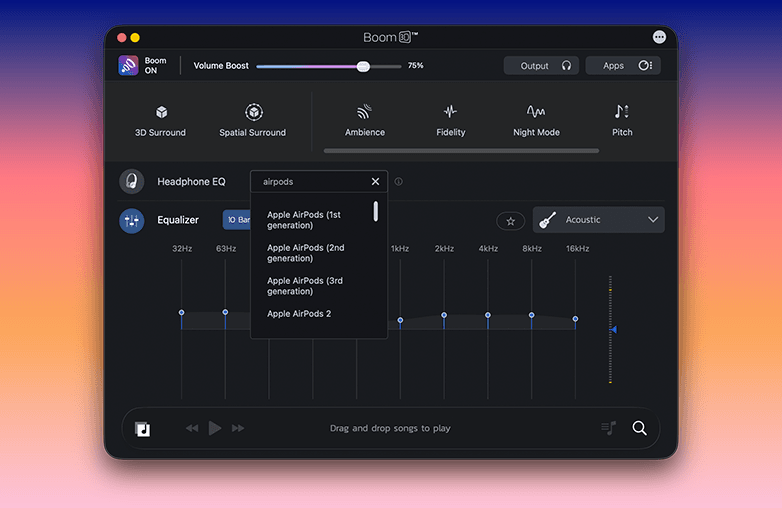Skip to next track

pyautogui.click(x=238, y=428)
